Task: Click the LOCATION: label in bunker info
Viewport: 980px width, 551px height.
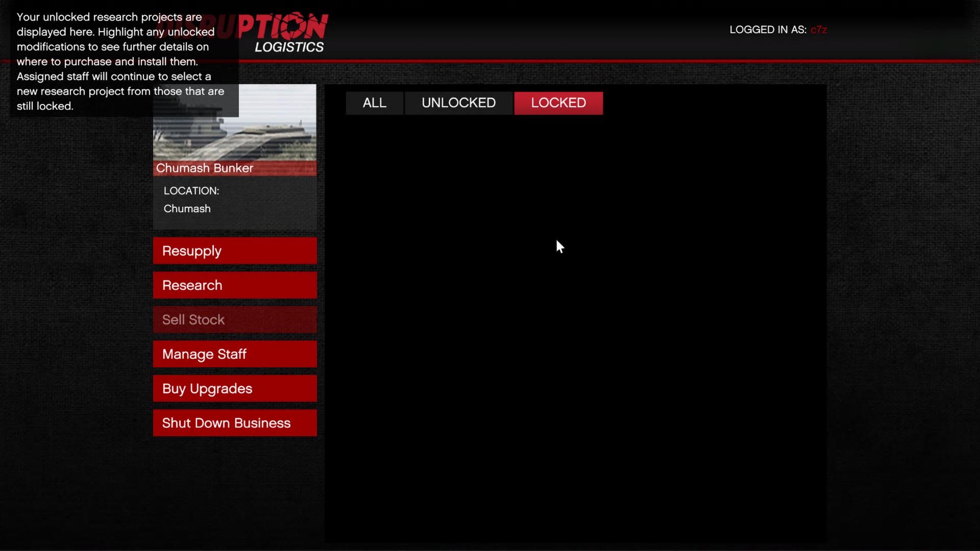Action: pos(191,191)
